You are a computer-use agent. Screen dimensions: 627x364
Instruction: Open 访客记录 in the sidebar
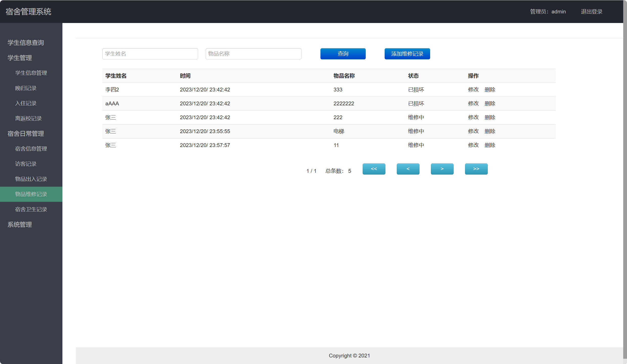click(26, 164)
